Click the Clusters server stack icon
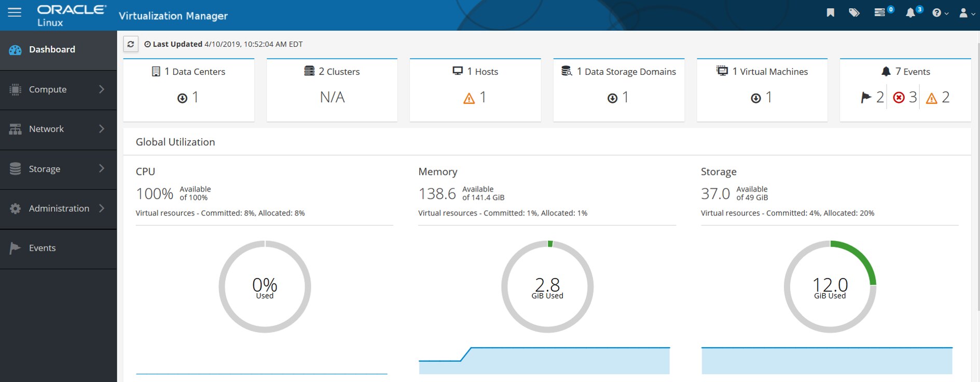 (x=309, y=71)
